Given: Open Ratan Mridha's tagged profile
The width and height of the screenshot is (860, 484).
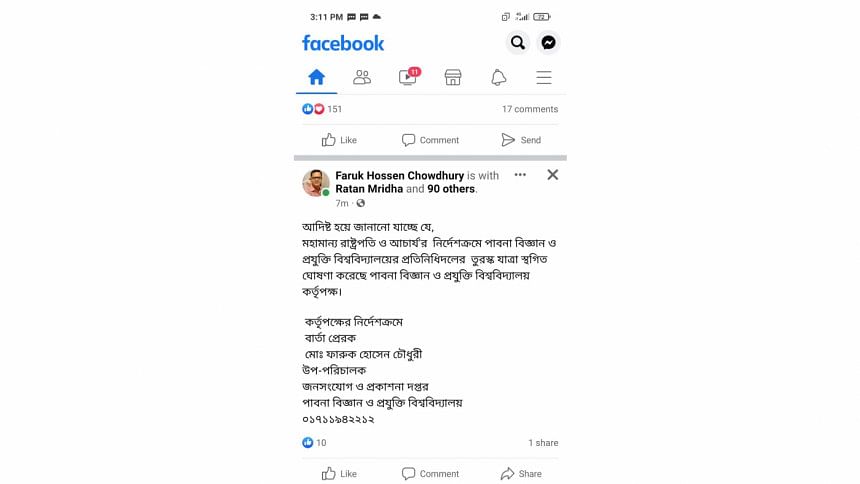Looking at the screenshot, I should [369, 189].
